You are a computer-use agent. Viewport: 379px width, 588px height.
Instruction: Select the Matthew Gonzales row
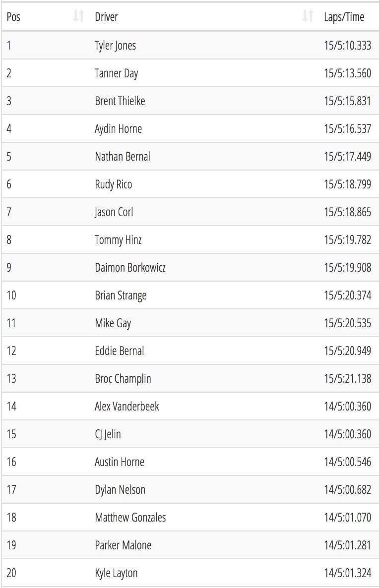coord(190,517)
